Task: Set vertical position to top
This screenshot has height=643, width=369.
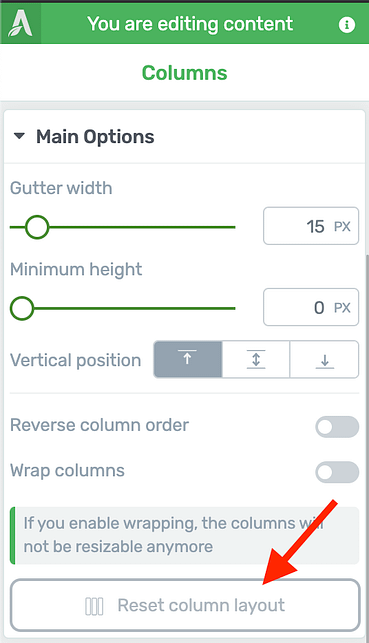Action: tap(188, 359)
